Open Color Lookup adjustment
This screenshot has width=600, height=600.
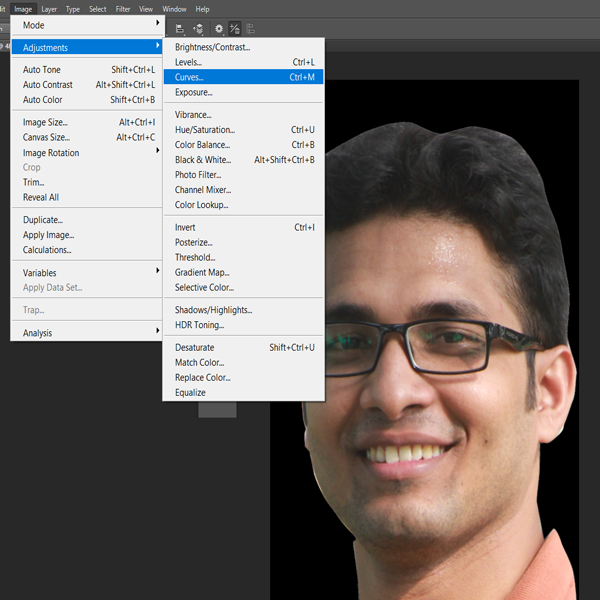coord(244,205)
